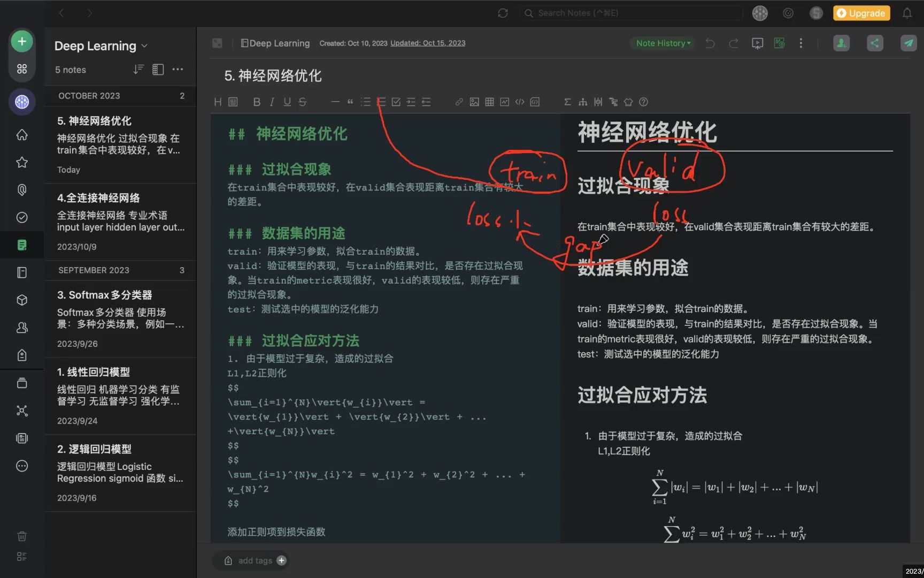924x578 pixels.
Task: Toggle strikethrough formatting
Action: click(x=302, y=102)
